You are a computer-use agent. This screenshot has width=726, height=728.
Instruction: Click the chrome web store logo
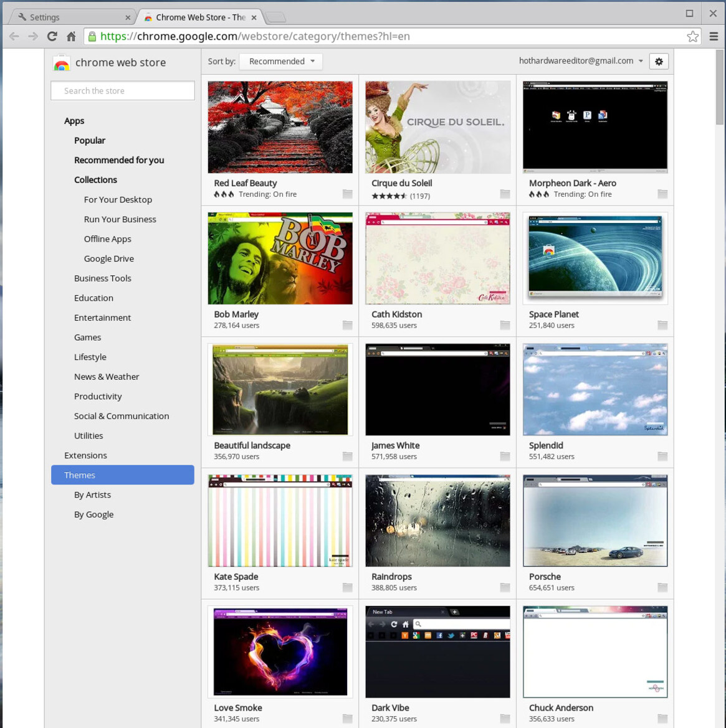coord(61,63)
